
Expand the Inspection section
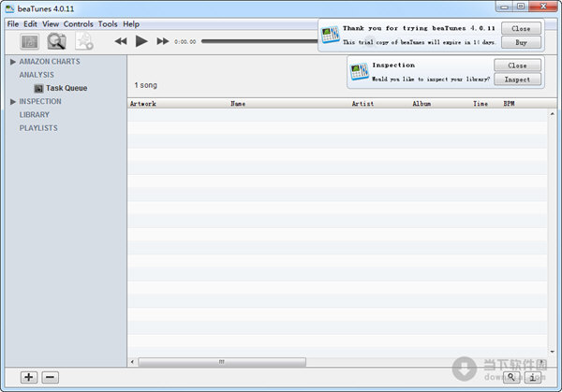(x=13, y=102)
